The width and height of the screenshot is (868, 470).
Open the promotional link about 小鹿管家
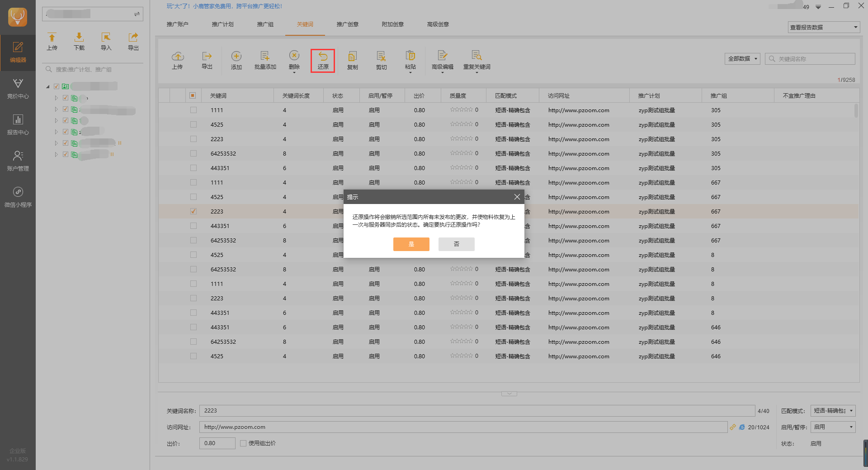tap(224, 6)
